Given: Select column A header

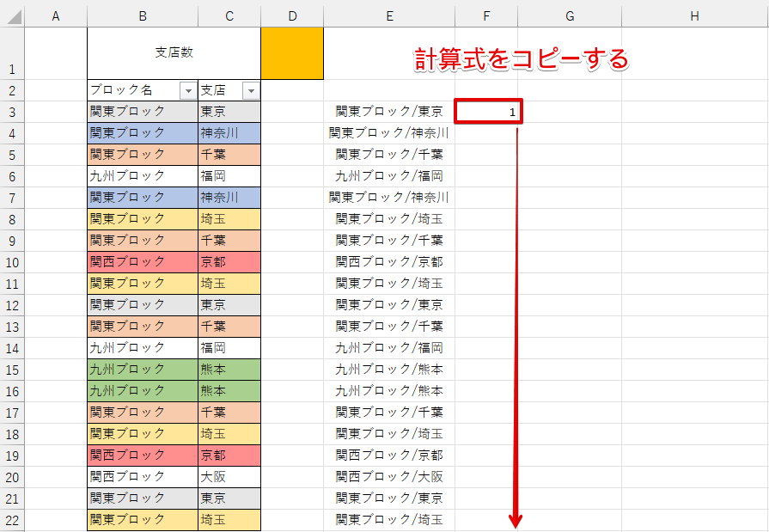Looking at the screenshot, I should click(56, 16).
